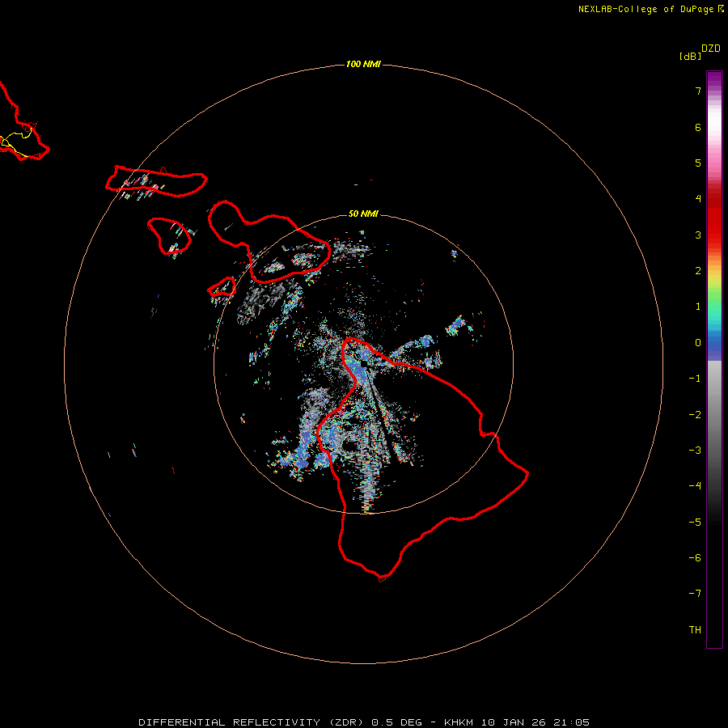Click the 4 value on the color scale
The height and width of the screenshot is (728, 728).
[698, 199]
